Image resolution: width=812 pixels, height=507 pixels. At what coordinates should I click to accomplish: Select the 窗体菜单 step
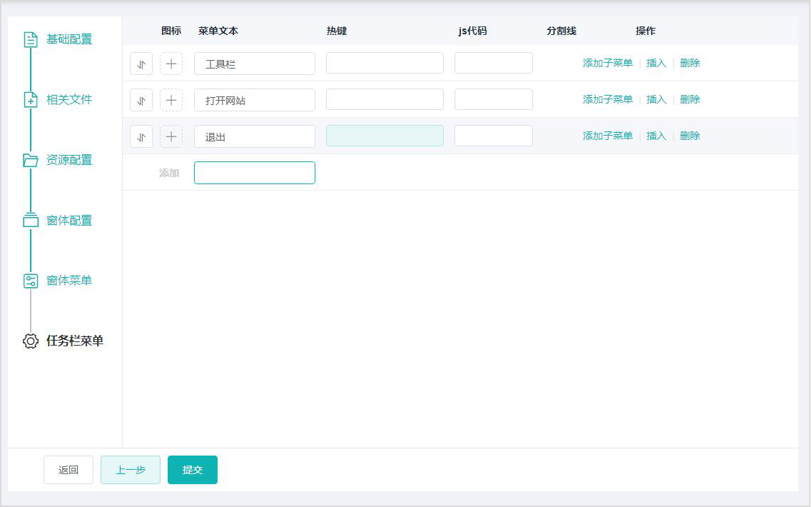click(68, 281)
